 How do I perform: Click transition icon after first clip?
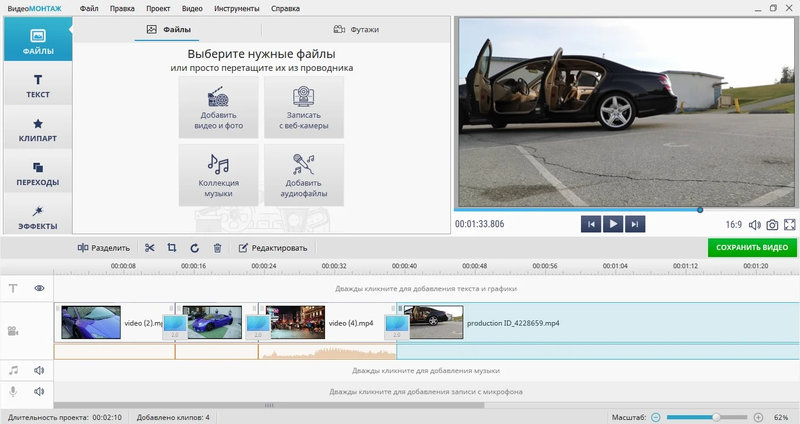174,327
